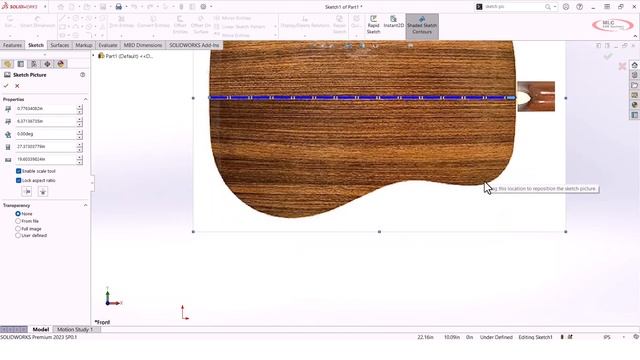
Task: Click the Flip Horizontally button
Action: (27, 191)
